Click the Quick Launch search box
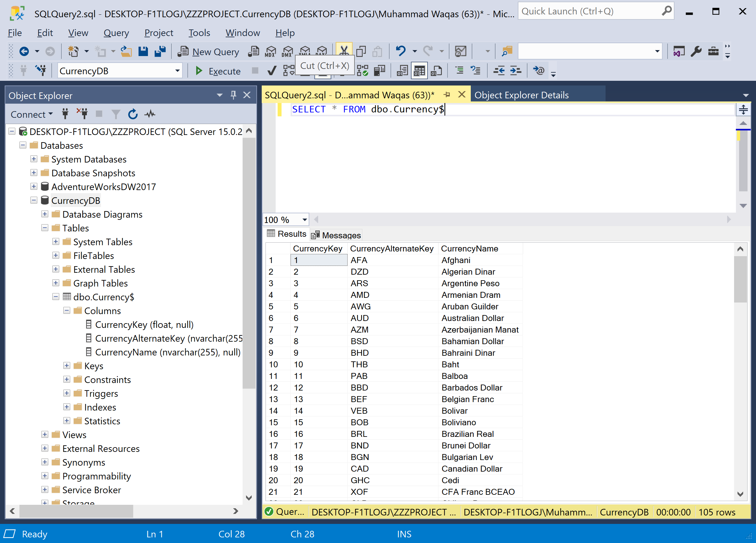The height and width of the screenshot is (543, 756). click(x=590, y=11)
